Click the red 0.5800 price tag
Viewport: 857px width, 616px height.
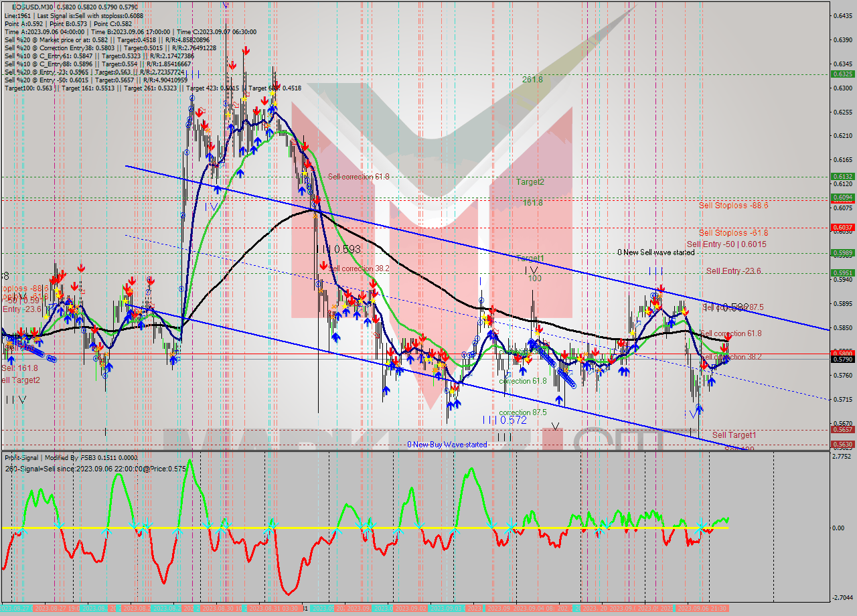(x=842, y=353)
